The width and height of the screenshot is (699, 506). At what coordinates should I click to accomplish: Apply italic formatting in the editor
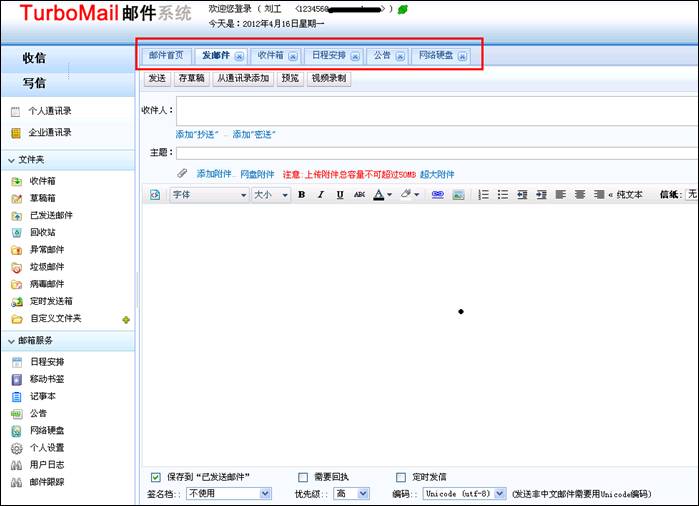321,195
